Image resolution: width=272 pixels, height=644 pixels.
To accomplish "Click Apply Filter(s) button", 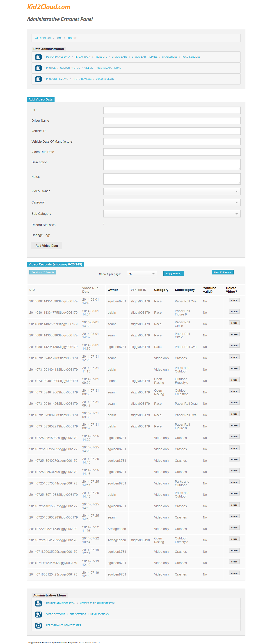I will (x=174, y=274).
